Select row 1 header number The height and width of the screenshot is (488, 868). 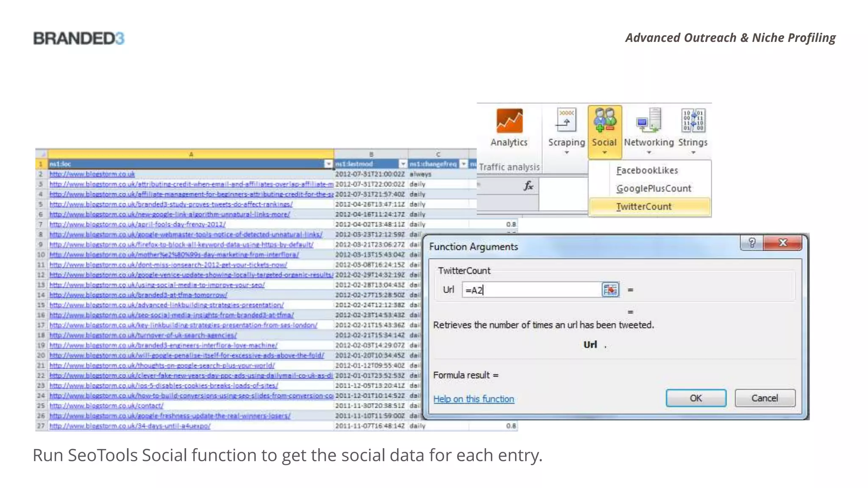(41, 164)
